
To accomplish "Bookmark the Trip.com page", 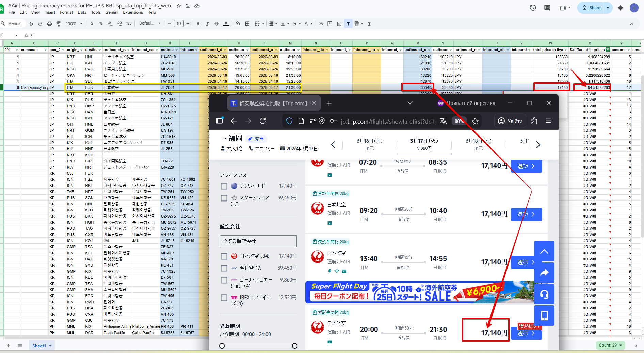I will pos(475,121).
